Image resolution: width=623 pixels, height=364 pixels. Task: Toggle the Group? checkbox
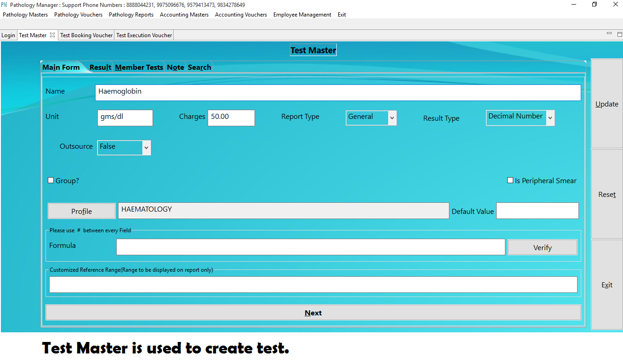click(51, 180)
